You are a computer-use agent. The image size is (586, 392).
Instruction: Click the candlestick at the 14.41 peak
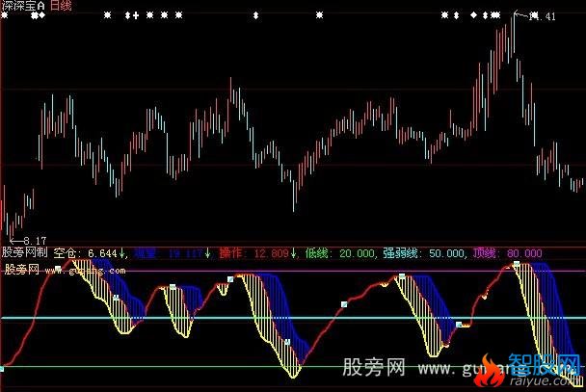coord(515,33)
